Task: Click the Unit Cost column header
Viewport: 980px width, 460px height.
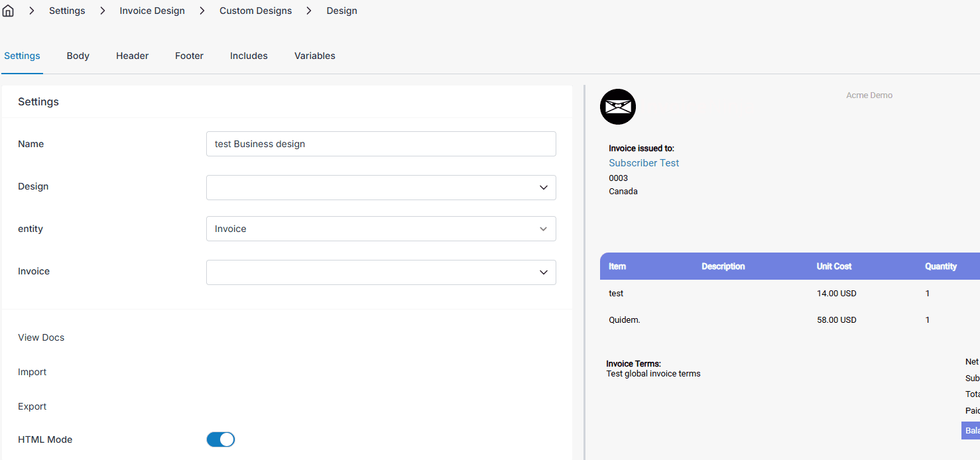Action: pyautogui.click(x=834, y=266)
